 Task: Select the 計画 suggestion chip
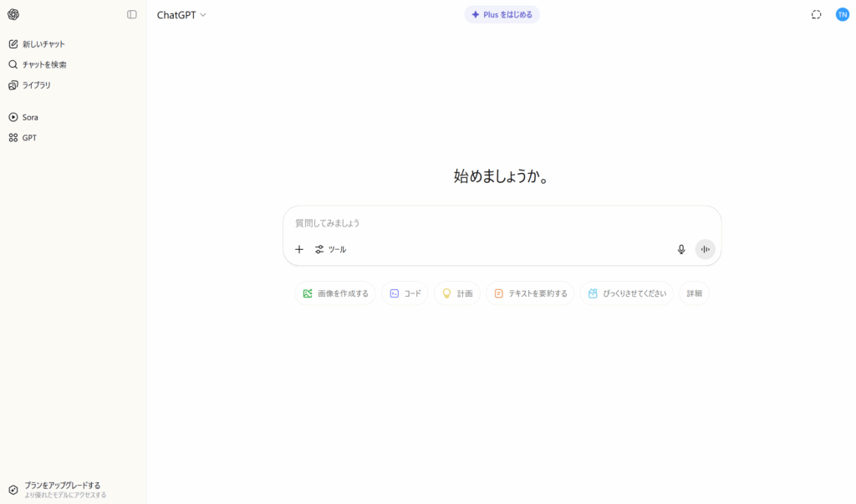coord(457,293)
